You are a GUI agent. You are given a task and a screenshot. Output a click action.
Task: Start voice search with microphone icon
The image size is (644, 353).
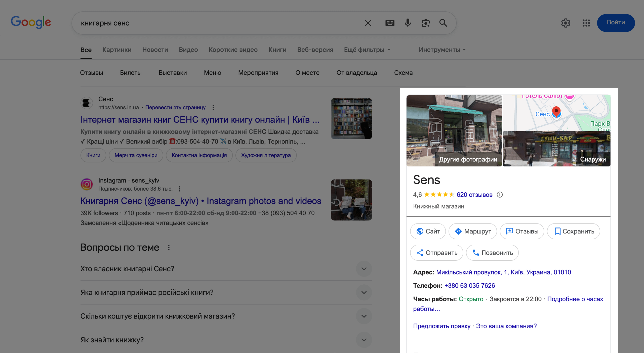(x=408, y=23)
